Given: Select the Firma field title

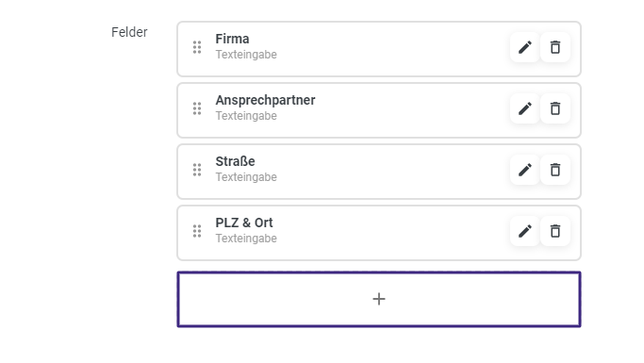Looking at the screenshot, I should coord(232,39).
